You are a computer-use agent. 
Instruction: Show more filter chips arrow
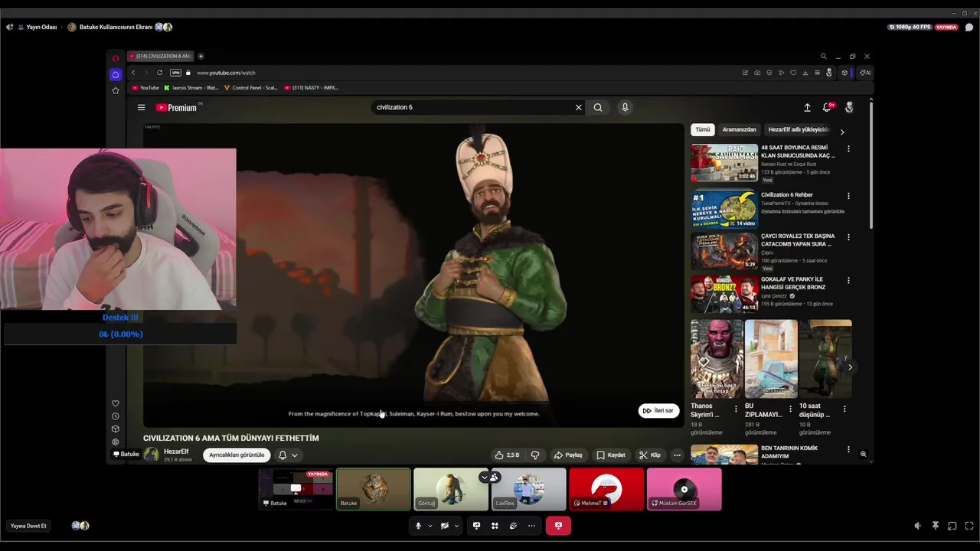click(842, 132)
